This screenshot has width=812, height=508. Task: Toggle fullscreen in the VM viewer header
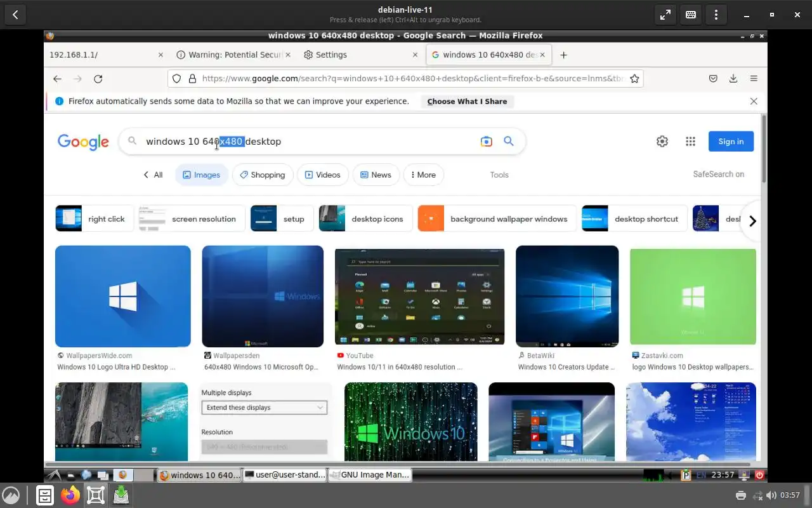coord(665,15)
